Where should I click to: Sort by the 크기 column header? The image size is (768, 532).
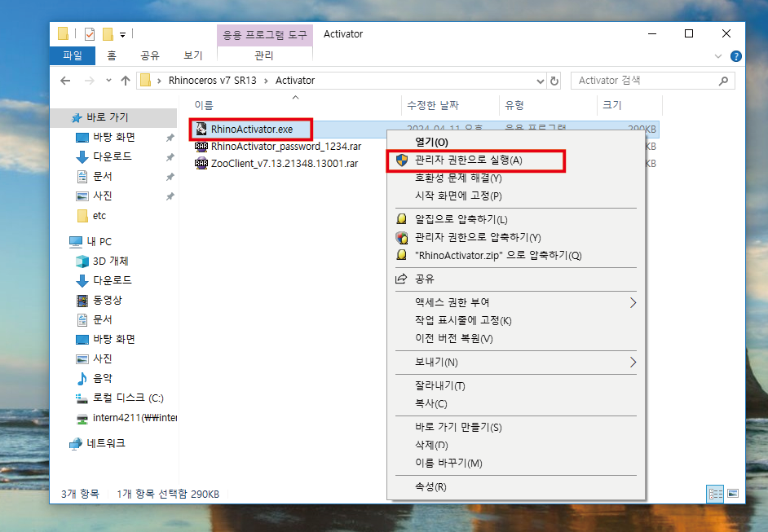click(x=612, y=105)
